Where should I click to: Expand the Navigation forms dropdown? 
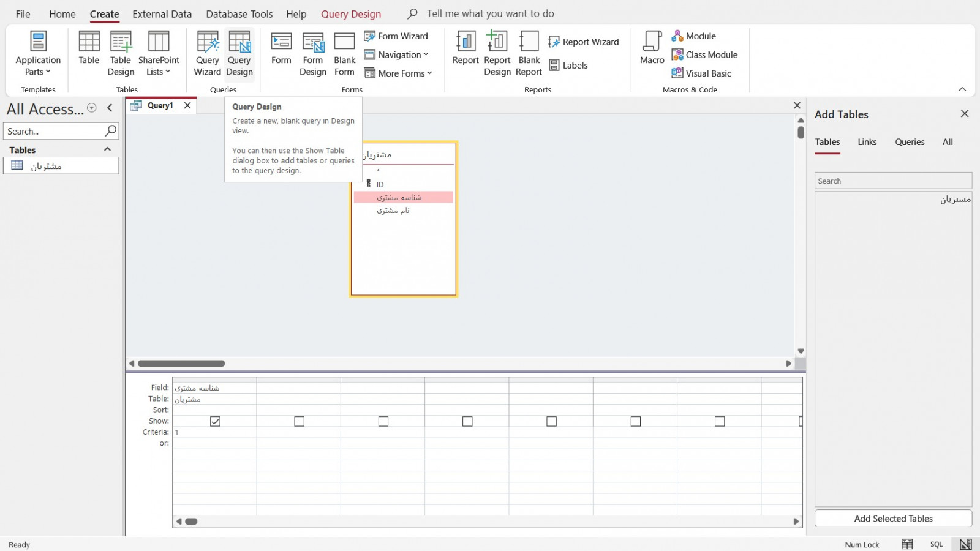(x=396, y=54)
